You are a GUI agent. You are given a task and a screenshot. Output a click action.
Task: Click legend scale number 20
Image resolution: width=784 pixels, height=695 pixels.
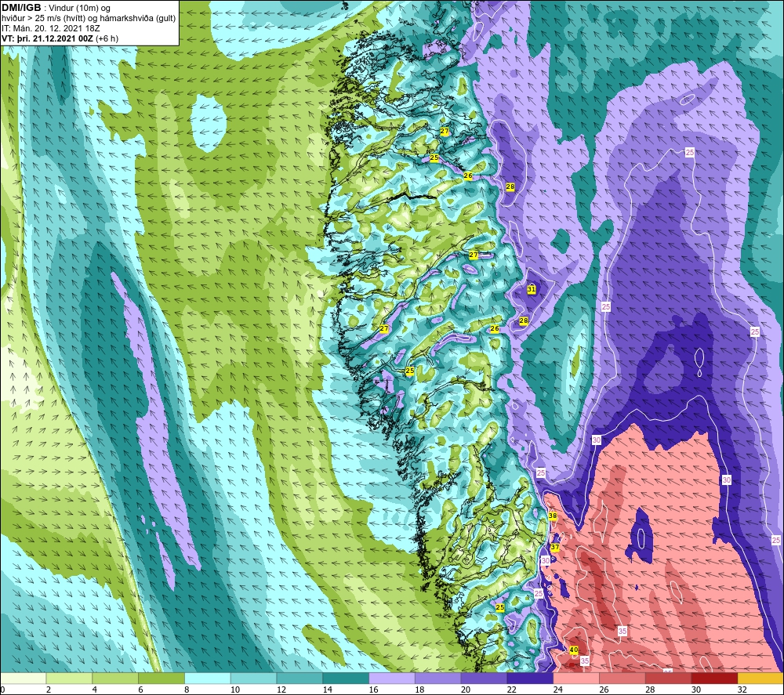tap(466, 690)
